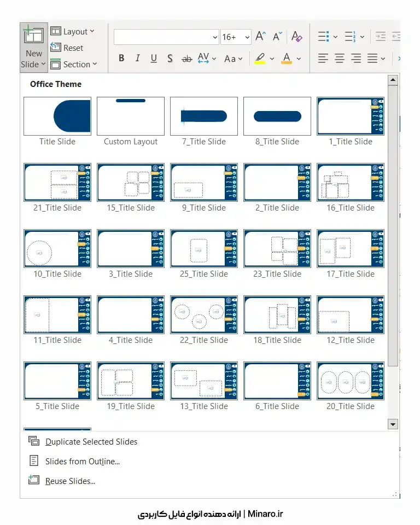This screenshot has height=525, width=420.
Task: Apply Text Shadow formatting
Action: tap(170, 59)
